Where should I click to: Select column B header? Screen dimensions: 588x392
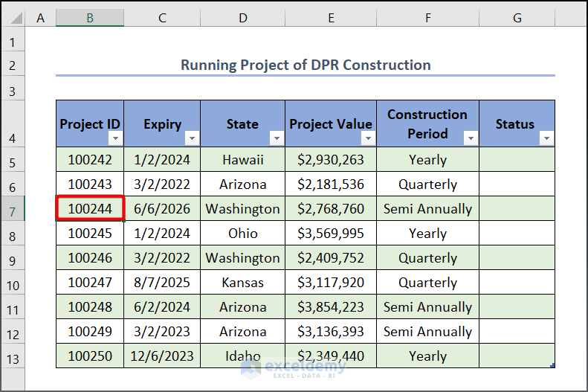pos(89,18)
